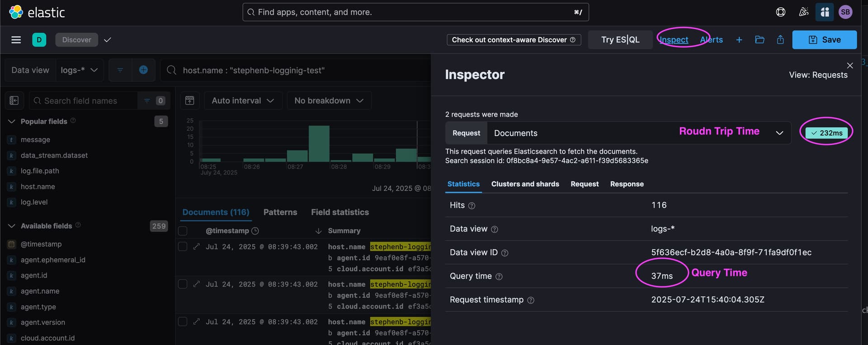Focus the Search field names input
The height and width of the screenshot is (345, 868).
[x=84, y=100]
